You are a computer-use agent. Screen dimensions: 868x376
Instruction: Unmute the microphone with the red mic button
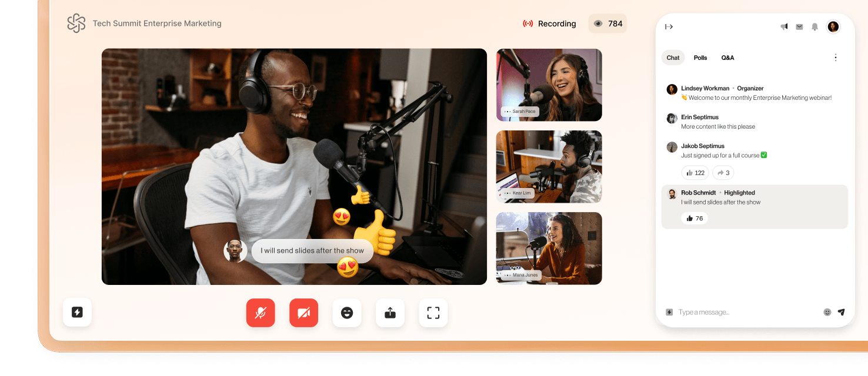coord(261,313)
